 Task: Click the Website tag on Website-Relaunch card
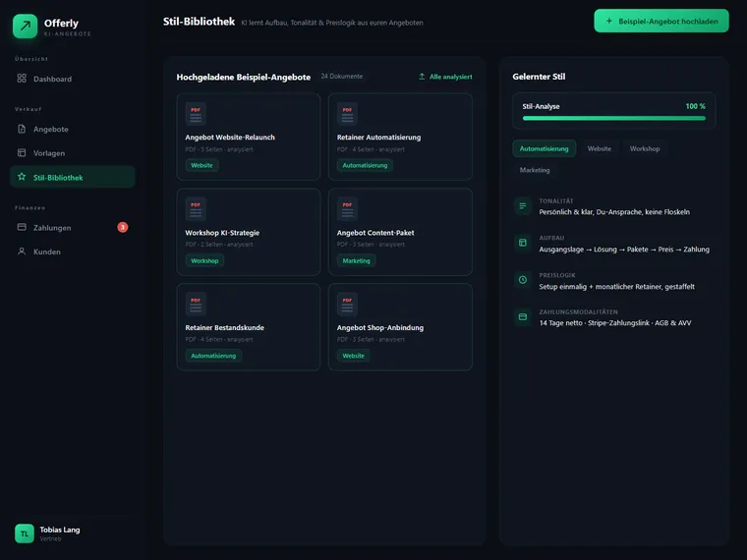pos(202,165)
